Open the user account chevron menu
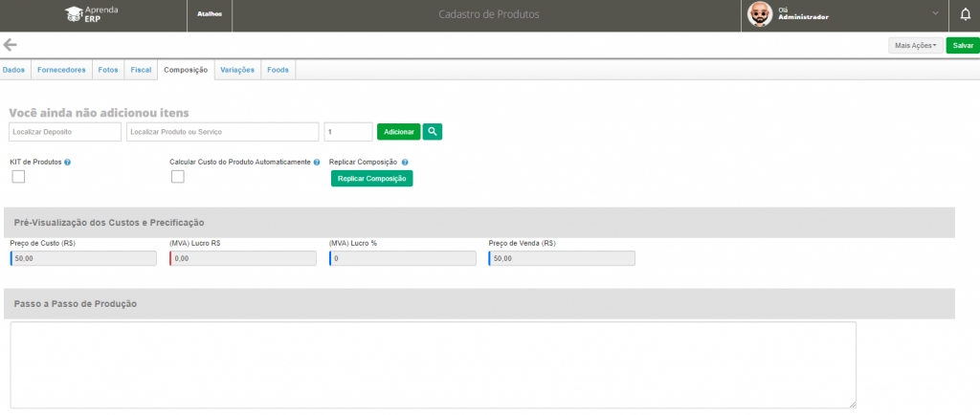Viewport: 980px width, 415px height. [x=934, y=14]
